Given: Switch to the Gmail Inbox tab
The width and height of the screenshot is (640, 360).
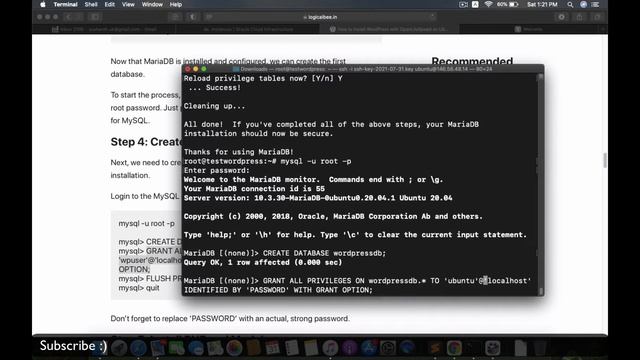Looking at the screenshot, I should [x=104, y=29].
